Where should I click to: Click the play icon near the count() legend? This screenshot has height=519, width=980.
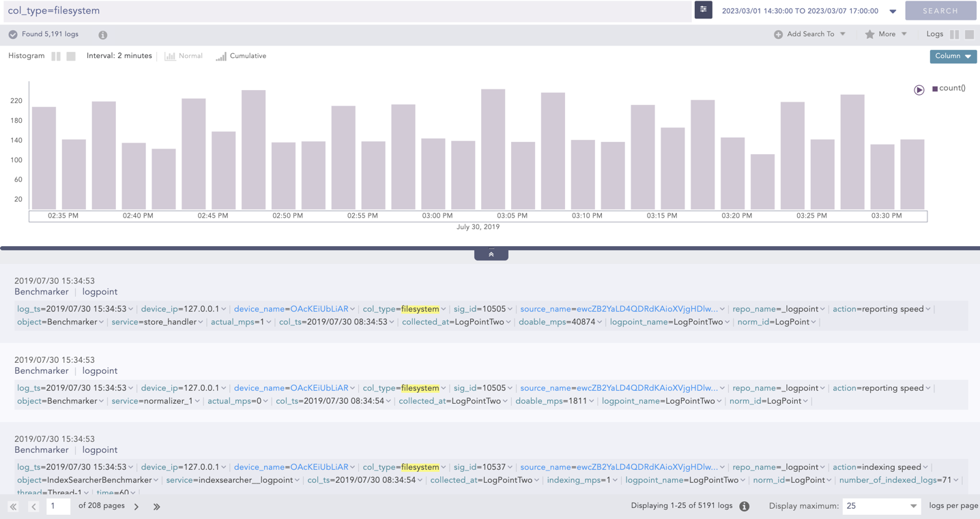919,90
